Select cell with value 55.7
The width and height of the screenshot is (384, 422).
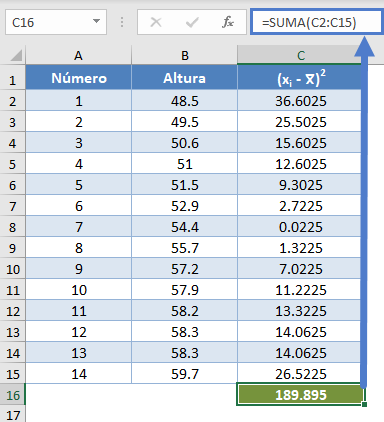185,248
